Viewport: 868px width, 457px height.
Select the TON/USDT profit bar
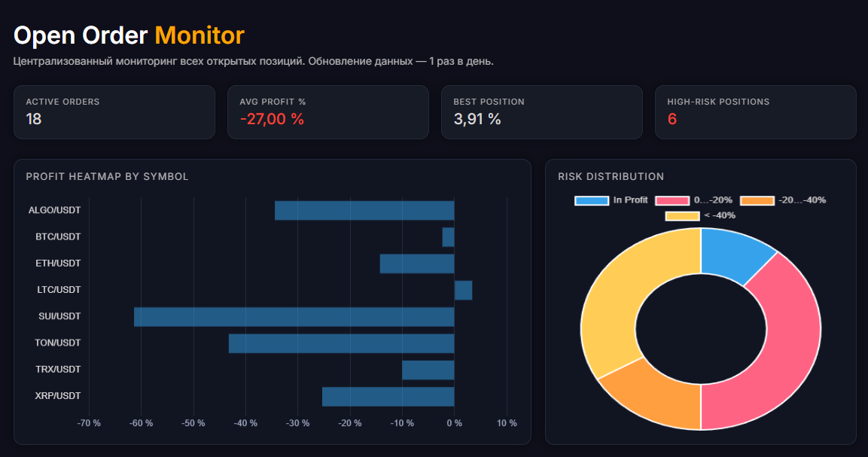342,343
